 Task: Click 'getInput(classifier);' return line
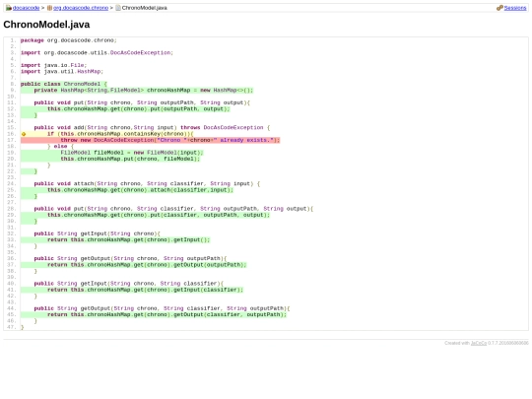(132, 290)
